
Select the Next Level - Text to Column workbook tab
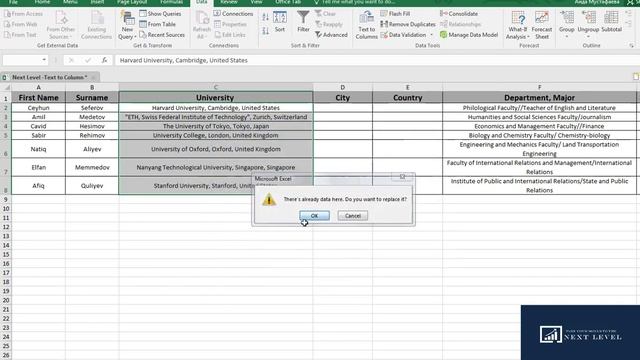click(49, 77)
